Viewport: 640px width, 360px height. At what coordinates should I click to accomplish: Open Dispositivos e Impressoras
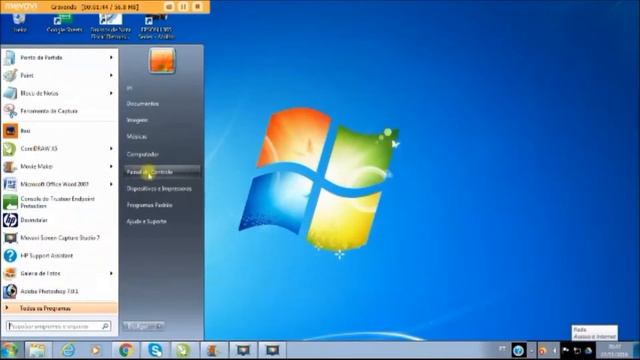159,189
